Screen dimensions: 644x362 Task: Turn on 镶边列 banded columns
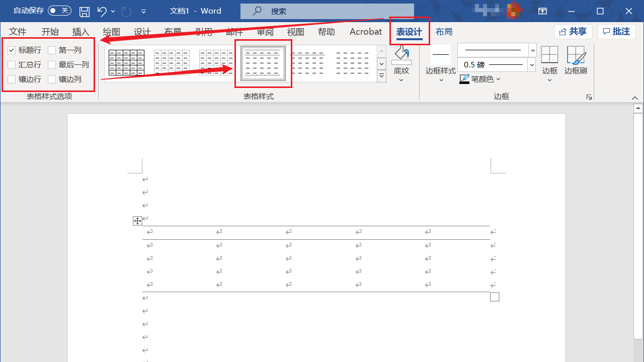(x=52, y=79)
